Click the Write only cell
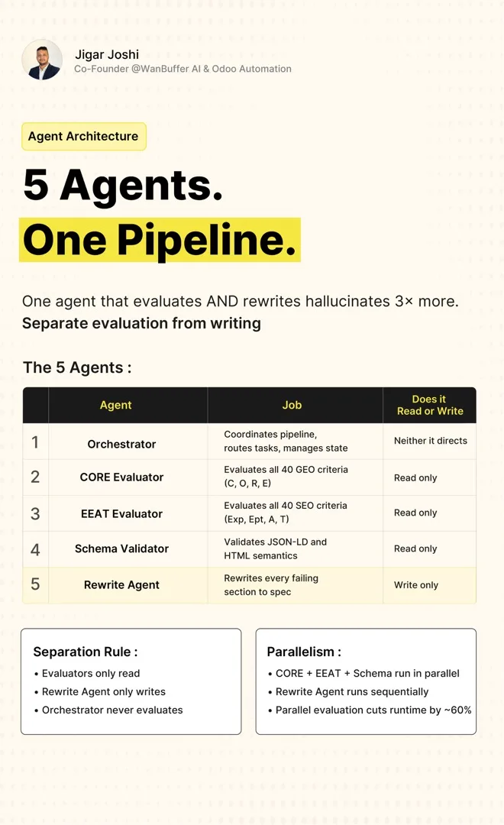504x825 pixels. coord(416,585)
